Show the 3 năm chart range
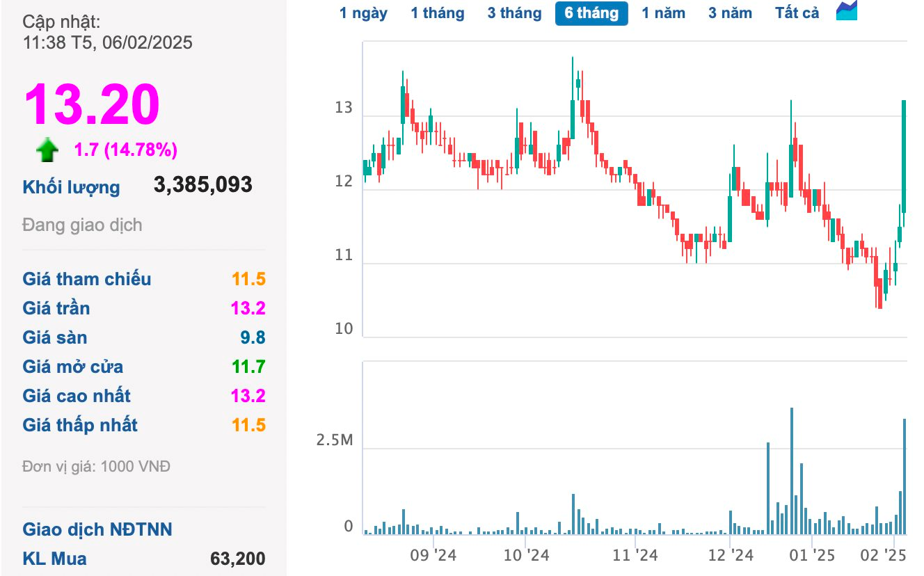The height and width of the screenshot is (576, 924). pos(730,13)
